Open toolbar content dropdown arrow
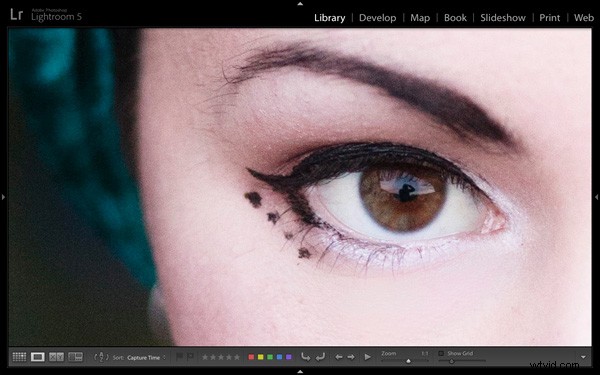The image size is (600, 375). coord(583,357)
